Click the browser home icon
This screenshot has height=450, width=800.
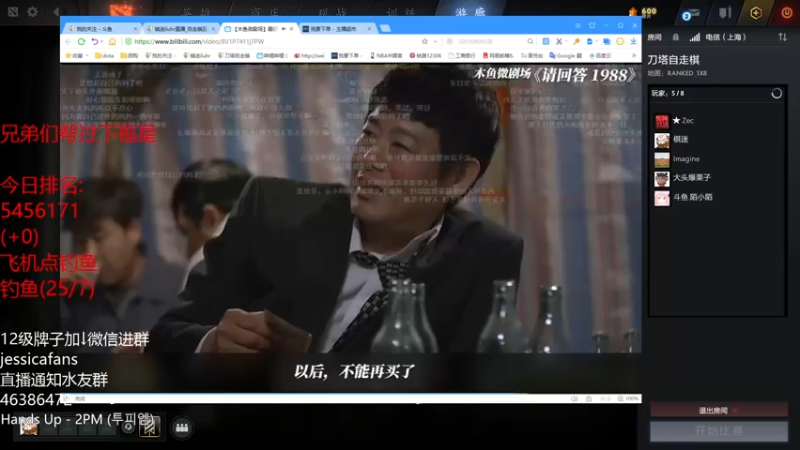pyautogui.click(x=112, y=41)
